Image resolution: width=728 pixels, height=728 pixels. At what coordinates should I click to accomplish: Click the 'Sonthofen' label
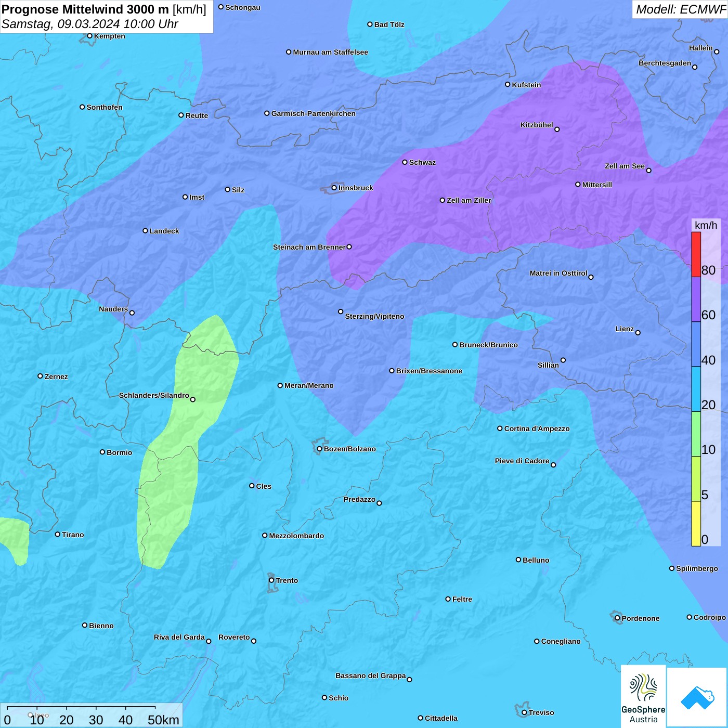105,107
